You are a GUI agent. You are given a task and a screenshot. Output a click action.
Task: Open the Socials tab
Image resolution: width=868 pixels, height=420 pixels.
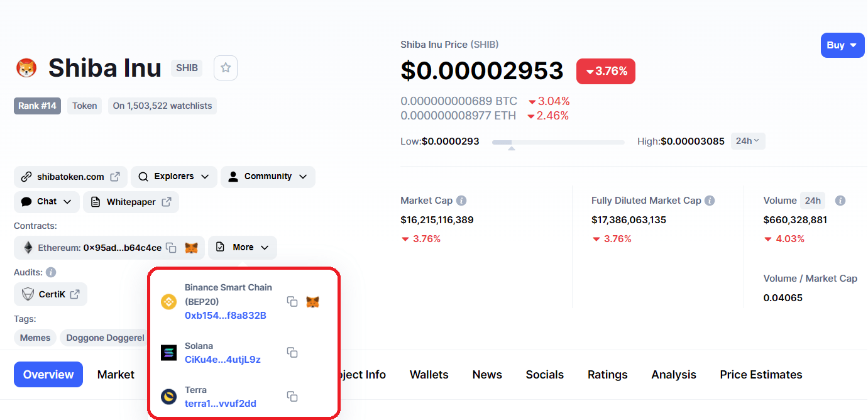[x=545, y=375]
